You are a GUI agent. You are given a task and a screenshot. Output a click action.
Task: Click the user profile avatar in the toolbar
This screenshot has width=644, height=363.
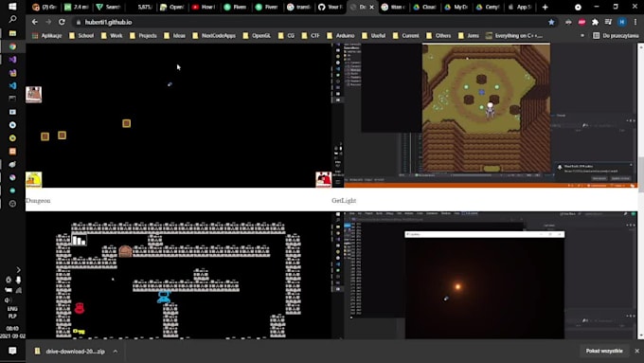(622, 22)
